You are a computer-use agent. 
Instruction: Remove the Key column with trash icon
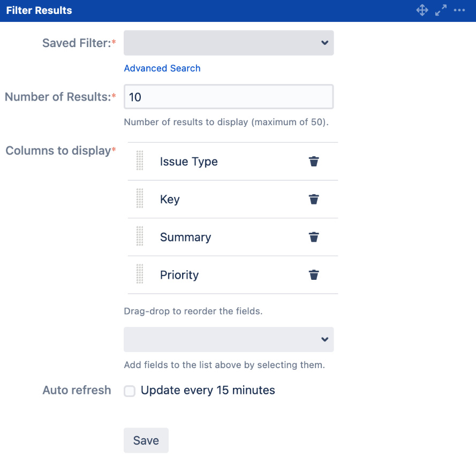(x=314, y=200)
